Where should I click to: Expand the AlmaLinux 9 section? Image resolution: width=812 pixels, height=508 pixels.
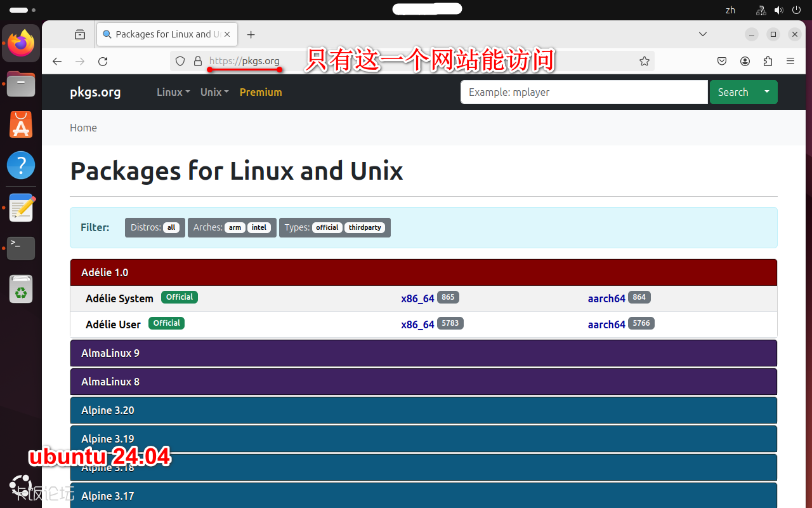click(x=423, y=353)
